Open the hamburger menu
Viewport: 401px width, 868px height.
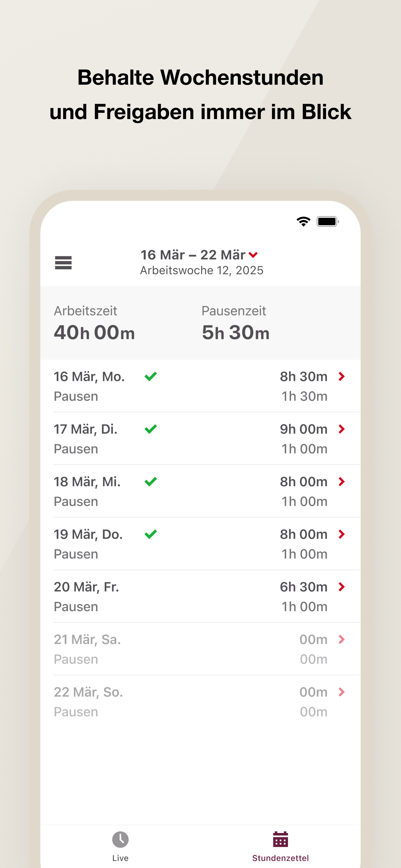click(63, 262)
